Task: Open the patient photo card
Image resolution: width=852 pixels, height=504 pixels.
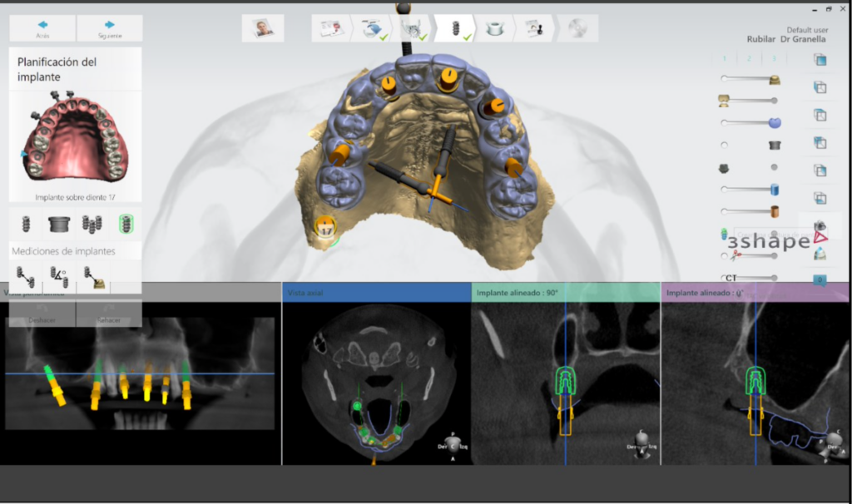Action: coord(263,27)
